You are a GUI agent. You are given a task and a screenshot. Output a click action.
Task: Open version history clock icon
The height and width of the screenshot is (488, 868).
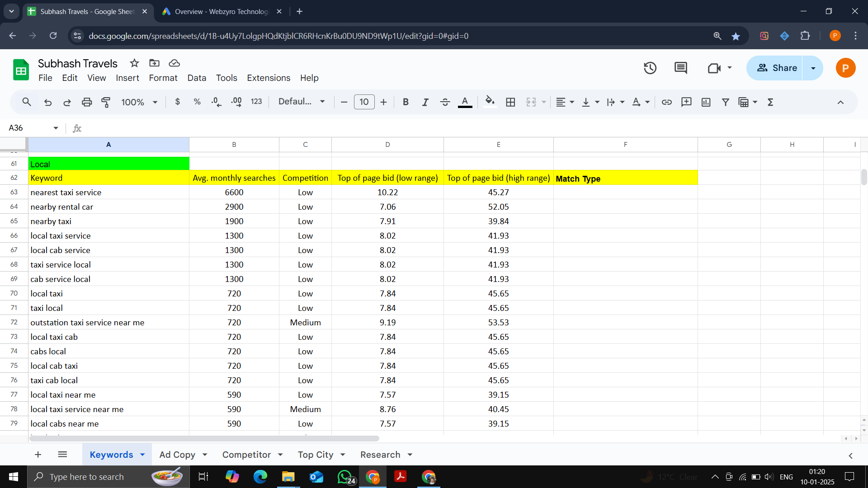pyautogui.click(x=650, y=68)
